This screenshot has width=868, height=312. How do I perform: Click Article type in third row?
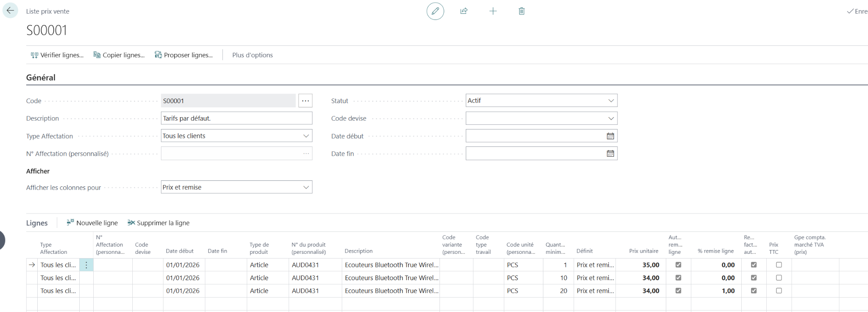[x=259, y=291]
